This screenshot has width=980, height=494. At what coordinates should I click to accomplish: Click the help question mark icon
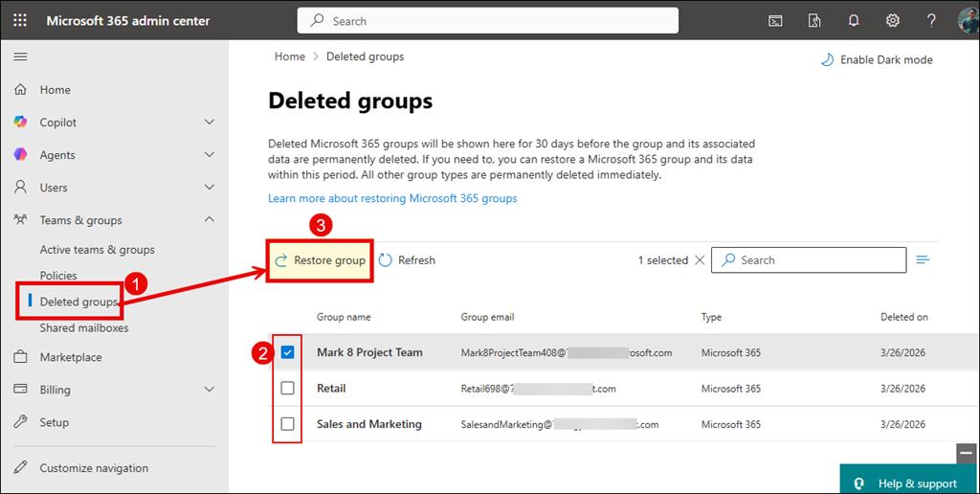(931, 21)
